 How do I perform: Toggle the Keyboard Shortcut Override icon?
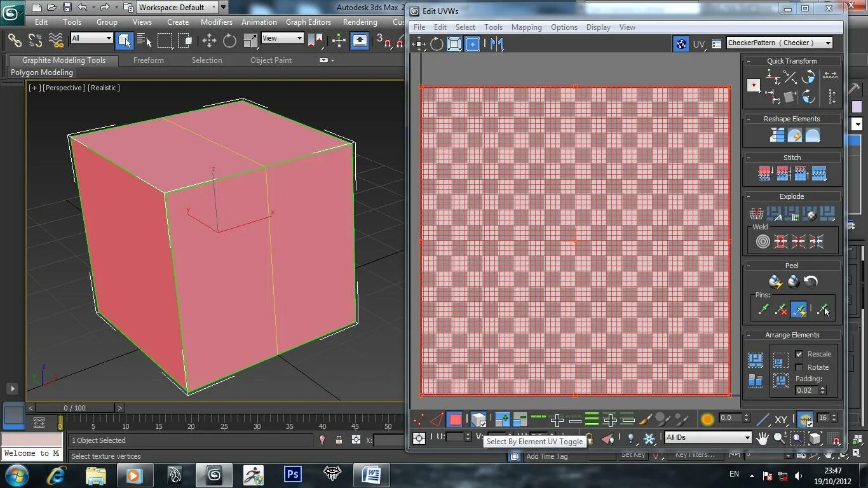pos(360,41)
